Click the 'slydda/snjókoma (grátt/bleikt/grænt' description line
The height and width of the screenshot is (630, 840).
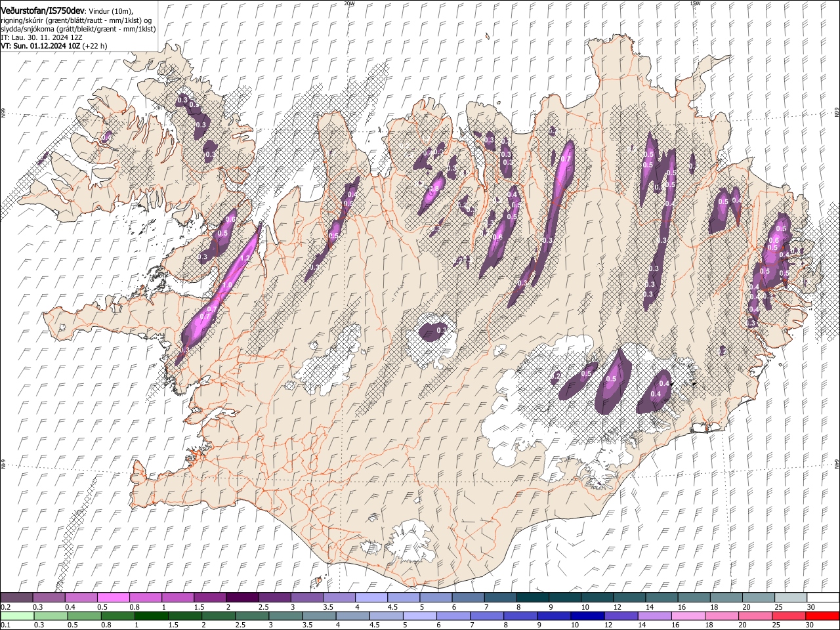[x=78, y=29]
